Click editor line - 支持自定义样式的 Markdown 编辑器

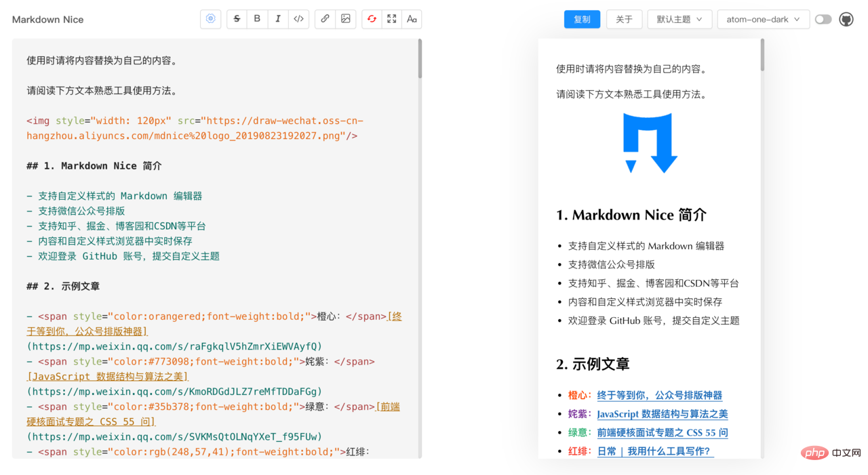115,196
